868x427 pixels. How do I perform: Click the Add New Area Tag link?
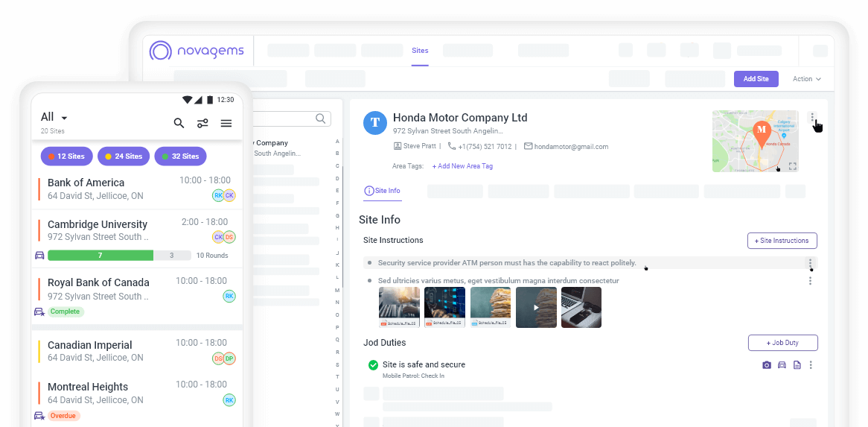pyautogui.click(x=462, y=166)
